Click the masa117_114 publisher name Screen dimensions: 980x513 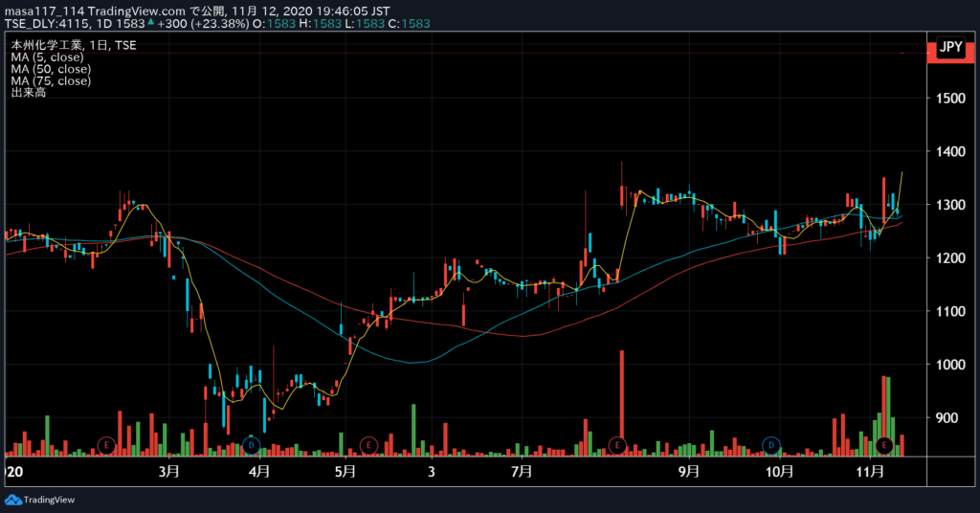pos(44,11)
